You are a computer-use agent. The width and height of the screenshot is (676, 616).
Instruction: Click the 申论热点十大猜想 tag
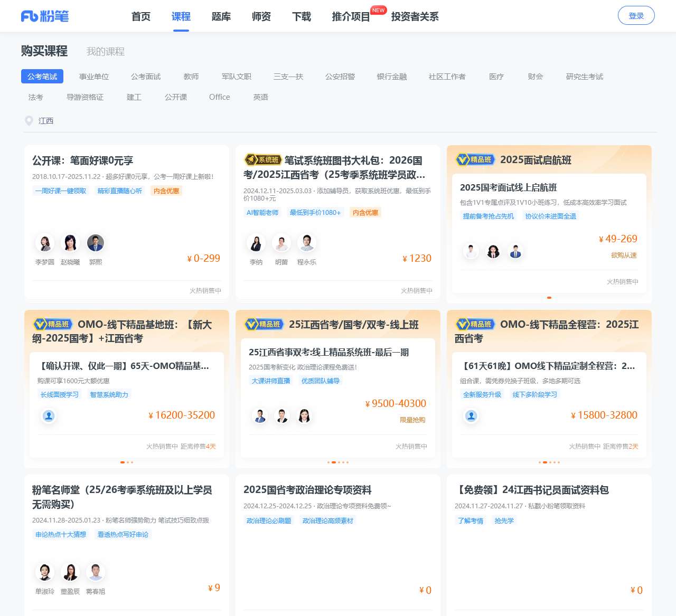(61, 535)
